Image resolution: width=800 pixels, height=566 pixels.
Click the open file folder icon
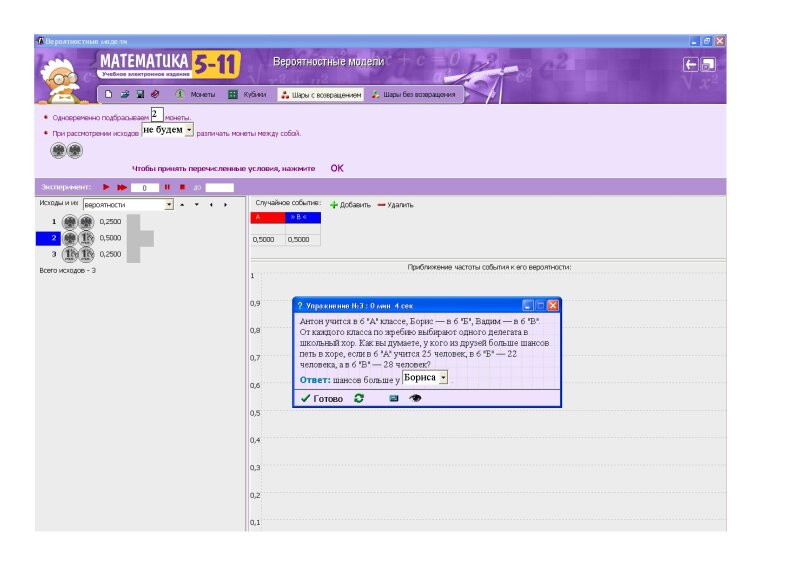125,95
